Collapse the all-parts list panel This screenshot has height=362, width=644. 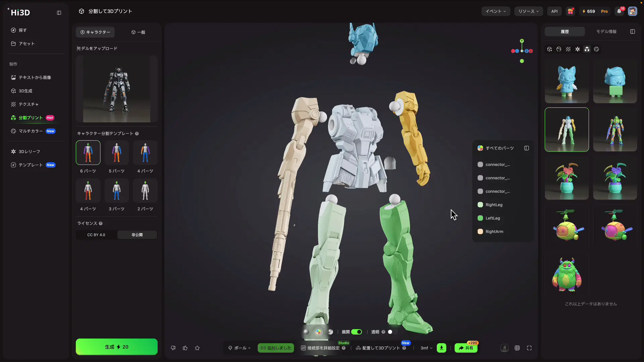point(527,148)
